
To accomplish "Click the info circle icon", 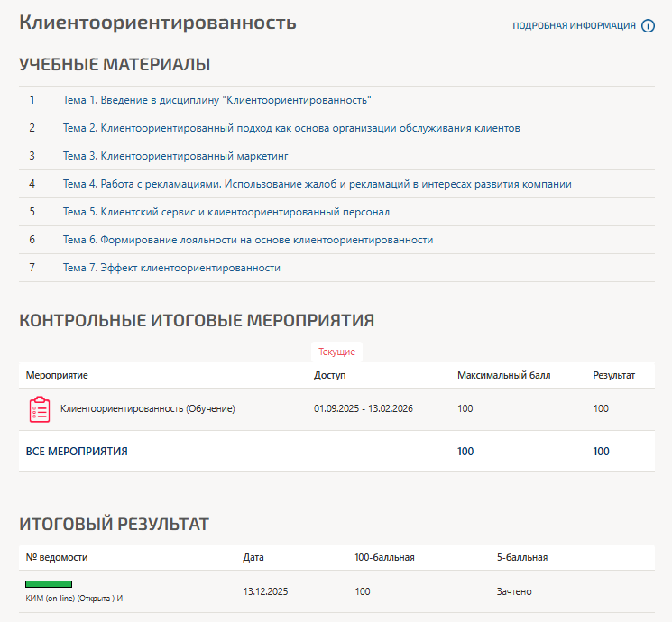I will pos(648,26).
